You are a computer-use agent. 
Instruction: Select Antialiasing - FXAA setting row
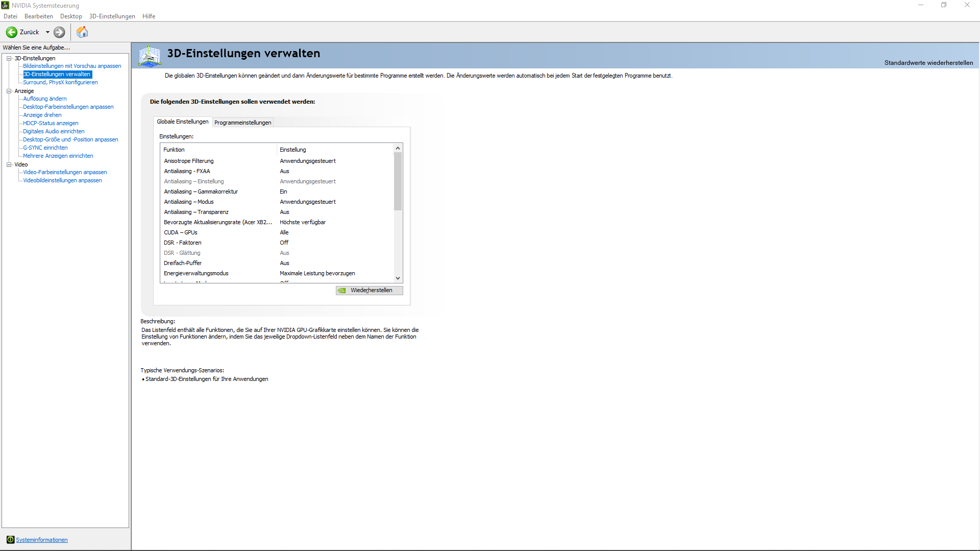[x=277, y=171]
